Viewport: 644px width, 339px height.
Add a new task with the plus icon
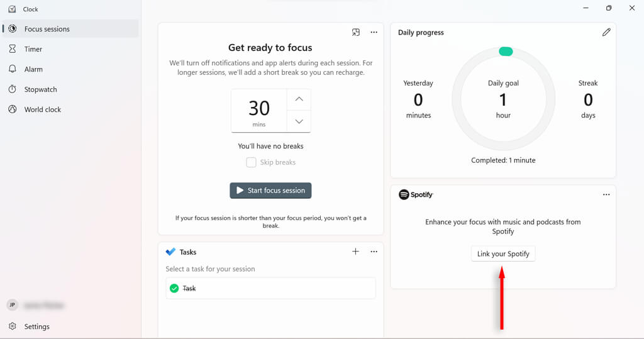coord(355,252)
